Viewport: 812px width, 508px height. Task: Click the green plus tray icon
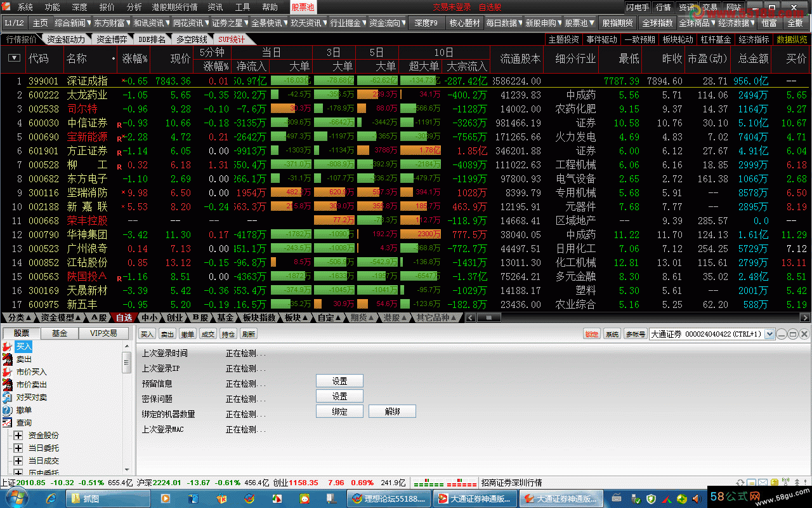(682, 498)
